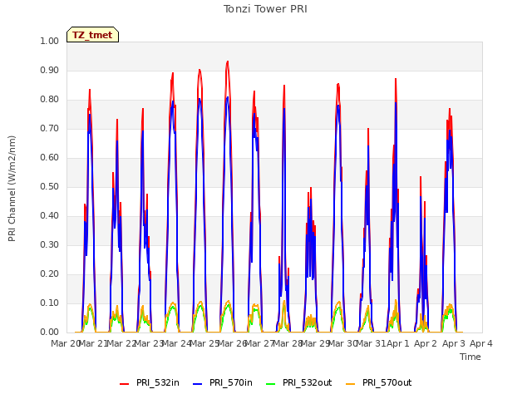Click the TZ_tmet annotation label
The width and height of the screenshot is (532, 399).
(x=92, y=35)
